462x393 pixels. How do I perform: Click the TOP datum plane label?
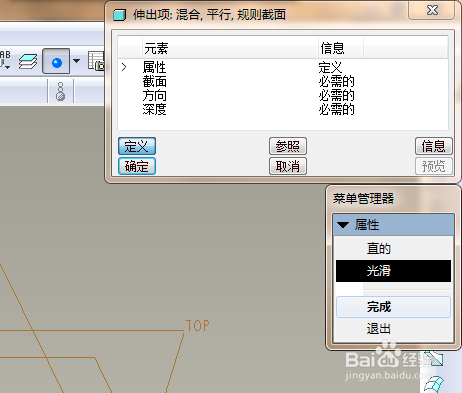pos(197,326)
